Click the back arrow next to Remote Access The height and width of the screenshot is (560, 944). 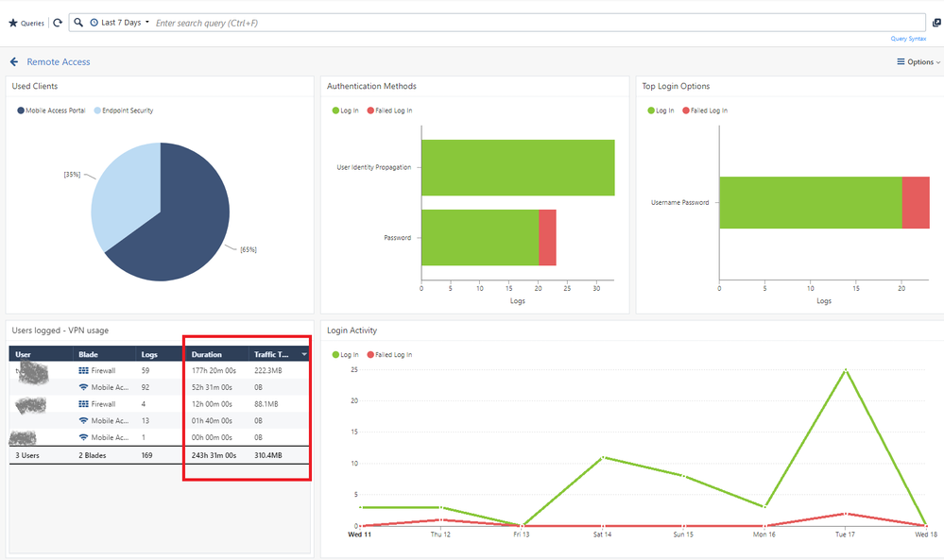14,62
